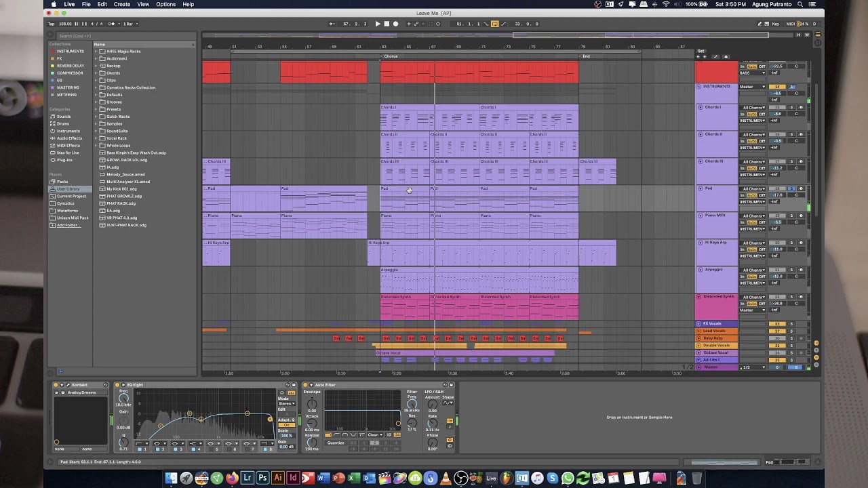Image resolution: width=868 pixels, height=488 pixels.
Task: Click the transport Stop button
Action: [x=387, y=24]
